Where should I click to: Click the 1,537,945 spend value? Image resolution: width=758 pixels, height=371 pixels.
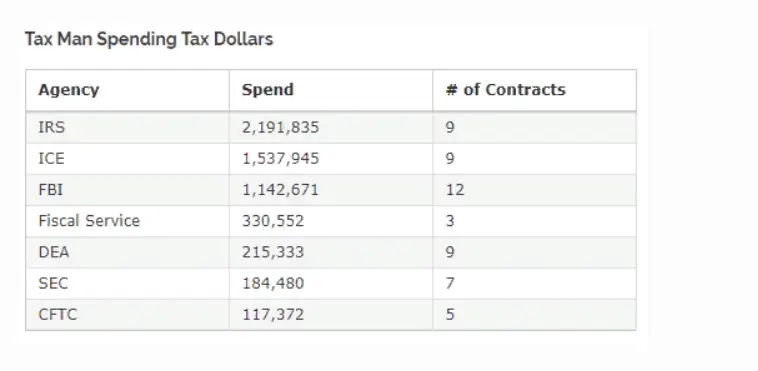tap(280, 159)
